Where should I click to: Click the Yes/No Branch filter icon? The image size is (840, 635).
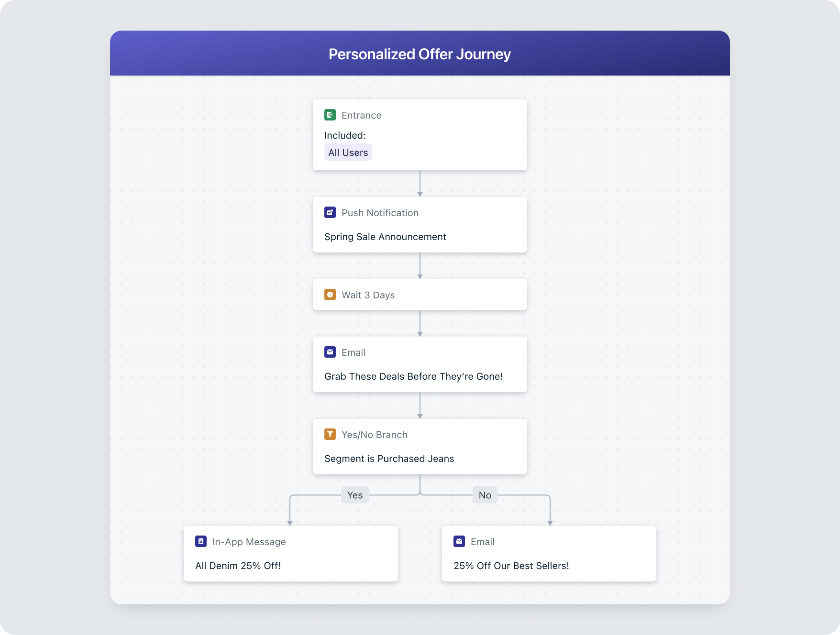330,434
